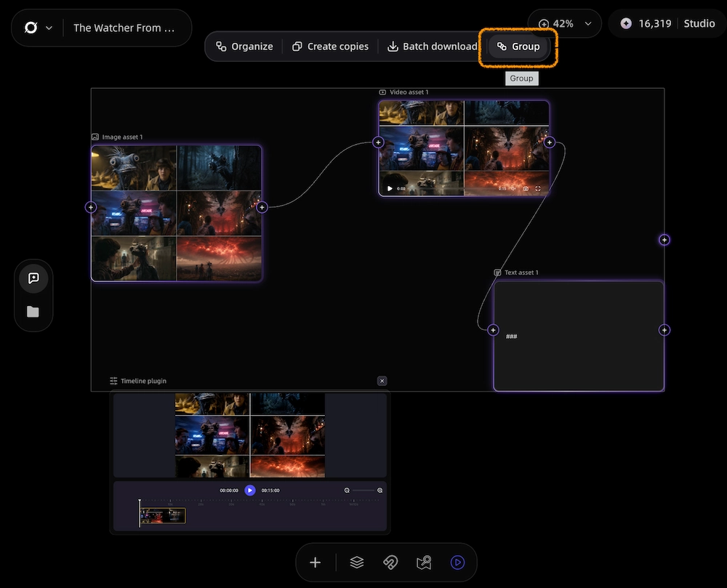
Task: Click the 00:00:00 current time readout
Action: tap(229, 490)
